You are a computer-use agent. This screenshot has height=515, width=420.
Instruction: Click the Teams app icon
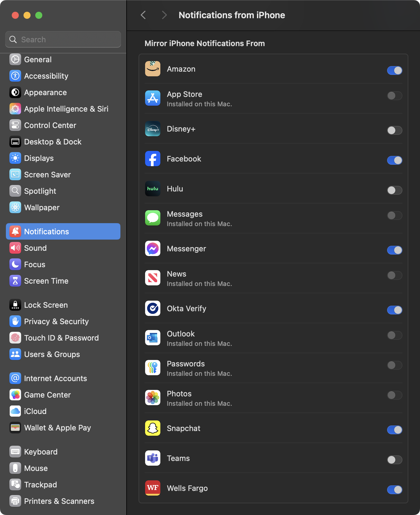153,458
